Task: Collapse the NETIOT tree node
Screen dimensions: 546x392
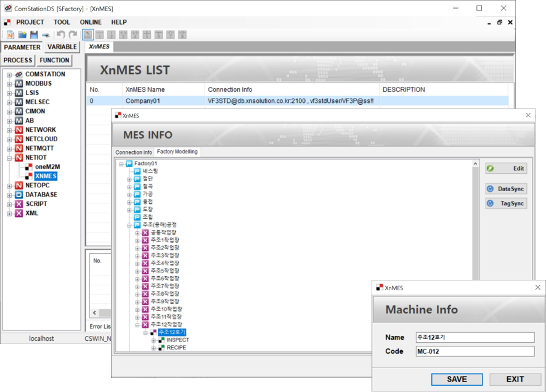Action: tap(9, 158)
